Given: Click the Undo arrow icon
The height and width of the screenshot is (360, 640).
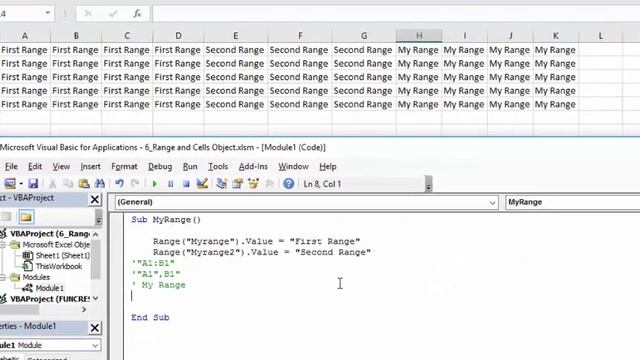Looking at the screenshot, I should click(119, 184).
